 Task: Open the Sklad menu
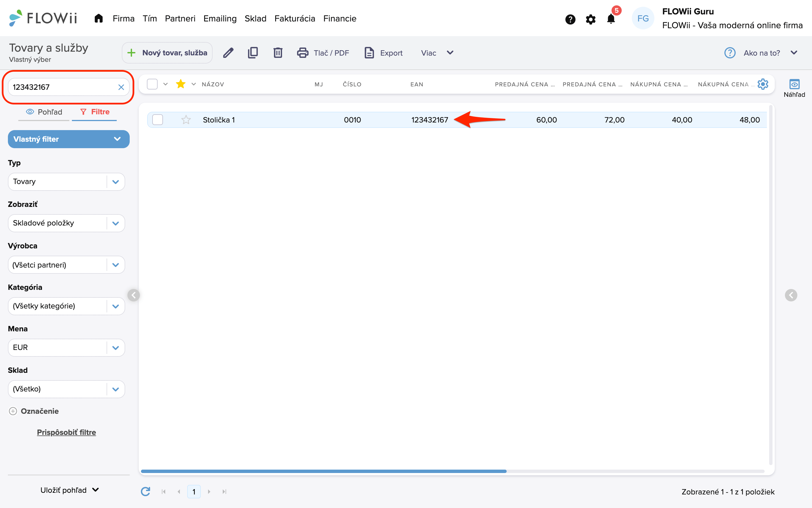[255, 18]
